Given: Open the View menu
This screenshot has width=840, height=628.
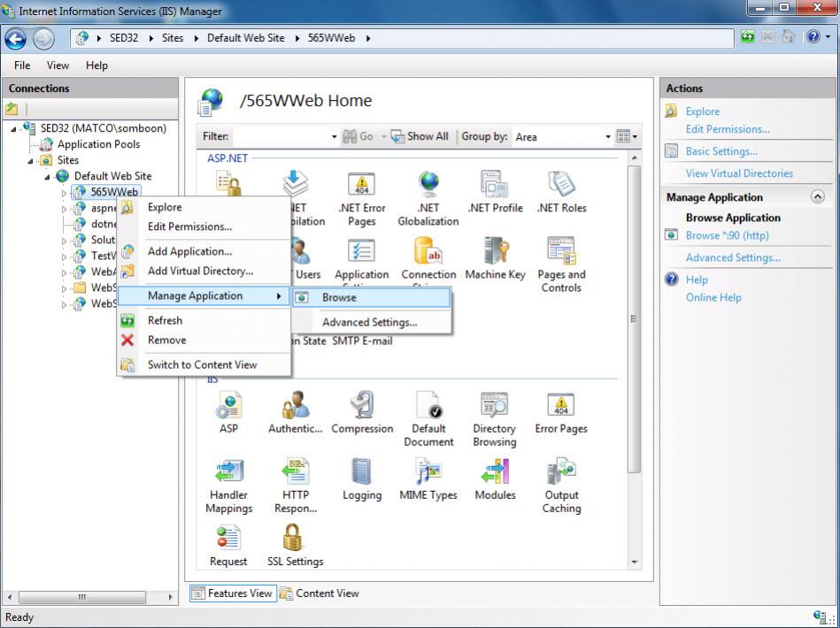Looking at the screenshot, I should tap(58, 65).
